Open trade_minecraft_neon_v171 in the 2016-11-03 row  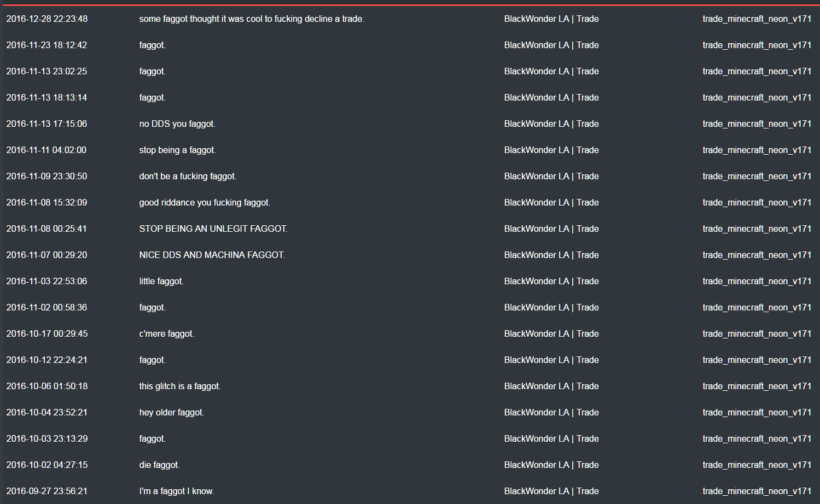[757, 281]
